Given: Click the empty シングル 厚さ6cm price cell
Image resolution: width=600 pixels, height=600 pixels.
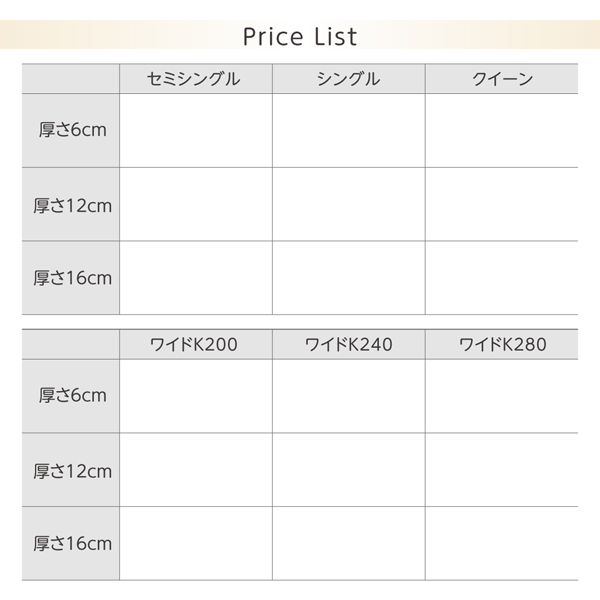Looking at the screenshot, I should 348,130.
